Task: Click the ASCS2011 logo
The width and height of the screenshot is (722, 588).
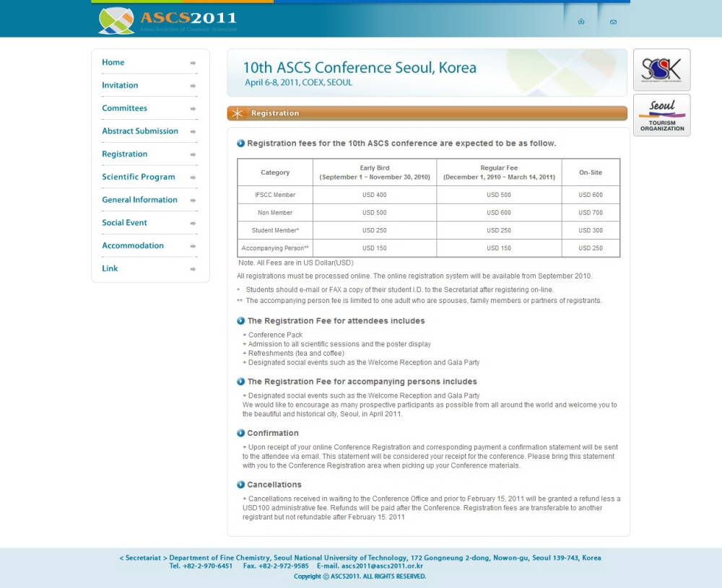Action: [x=168, y=20]
